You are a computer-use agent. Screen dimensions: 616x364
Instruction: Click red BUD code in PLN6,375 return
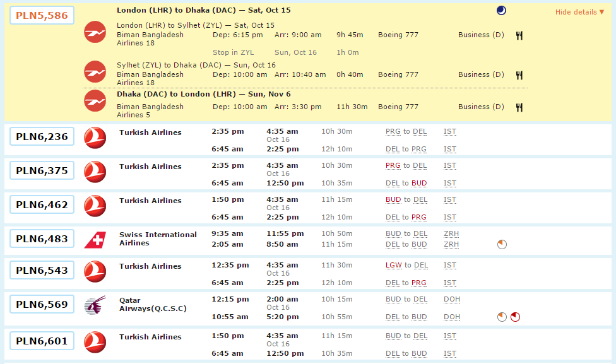pyautogui.click(x=419, y=184)
